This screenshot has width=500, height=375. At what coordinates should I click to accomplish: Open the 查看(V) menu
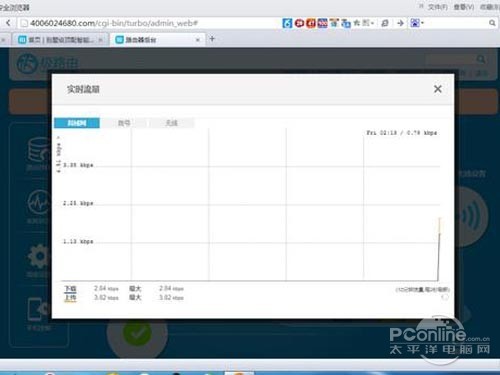click(464, 7)
